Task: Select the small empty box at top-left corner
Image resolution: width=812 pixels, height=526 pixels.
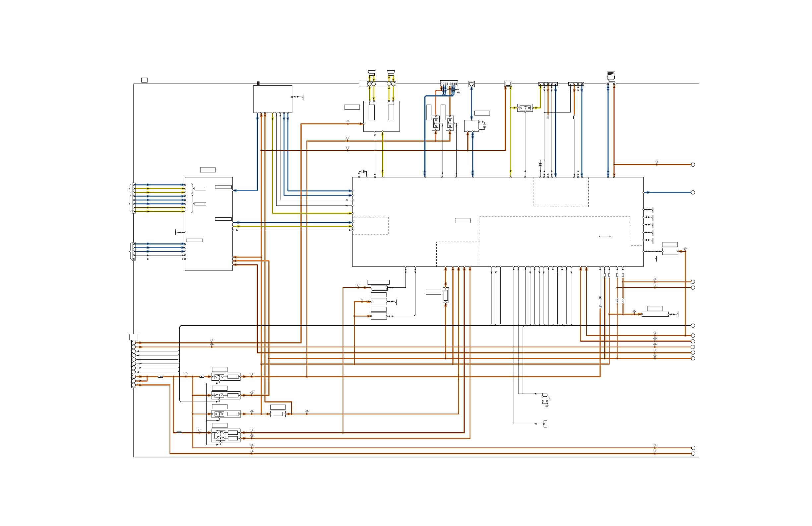Action: tap(144, 80)
